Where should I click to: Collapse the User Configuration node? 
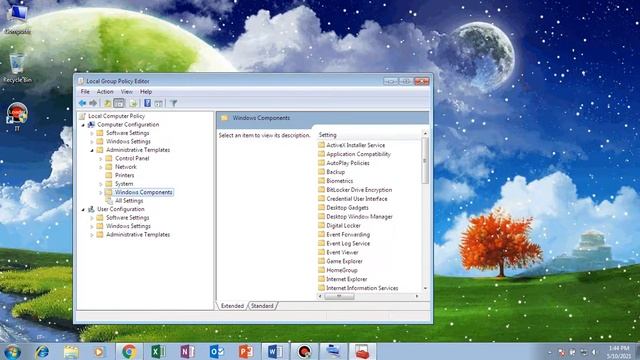(x=83, y=209)
